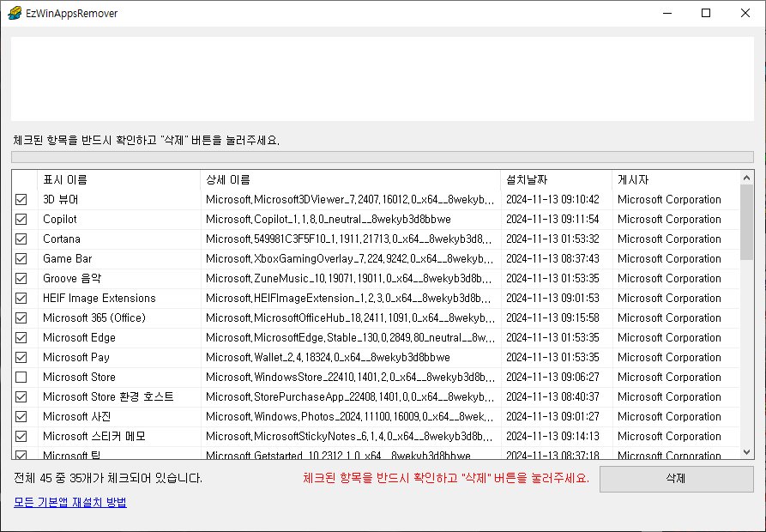Sort by 표시 이름 column header

tap(118, 180)
